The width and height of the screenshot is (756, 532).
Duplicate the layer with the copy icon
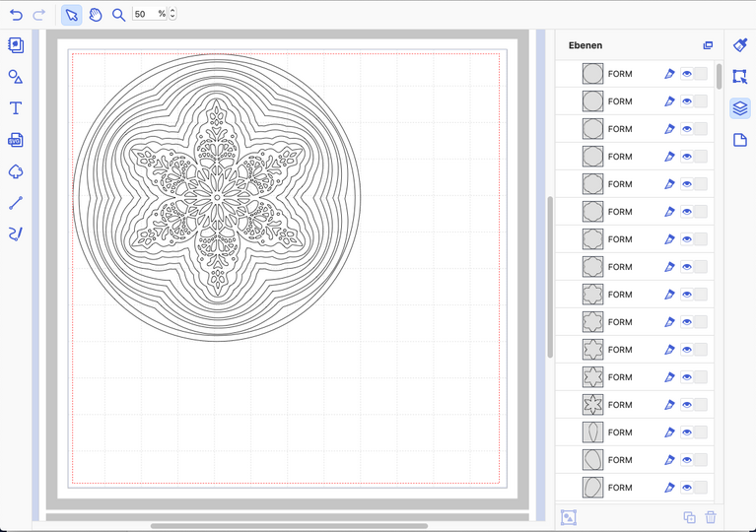click(x=689, y=517)
